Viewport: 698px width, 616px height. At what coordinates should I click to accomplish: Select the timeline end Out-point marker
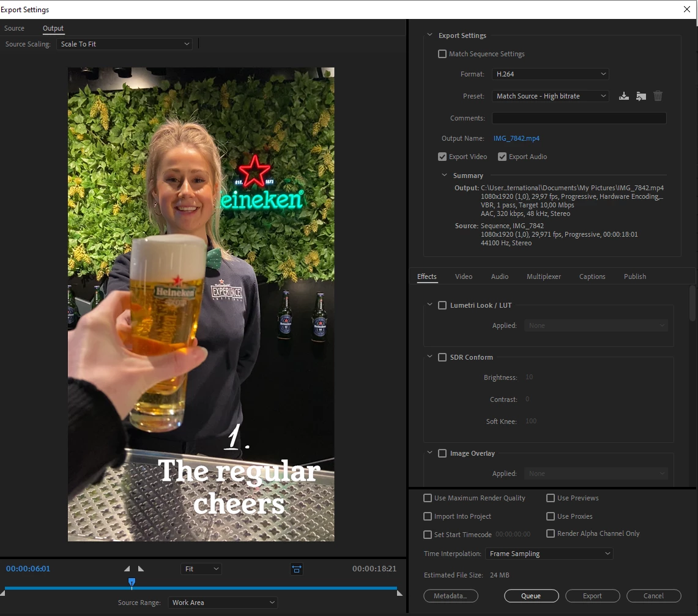[399, 593]
